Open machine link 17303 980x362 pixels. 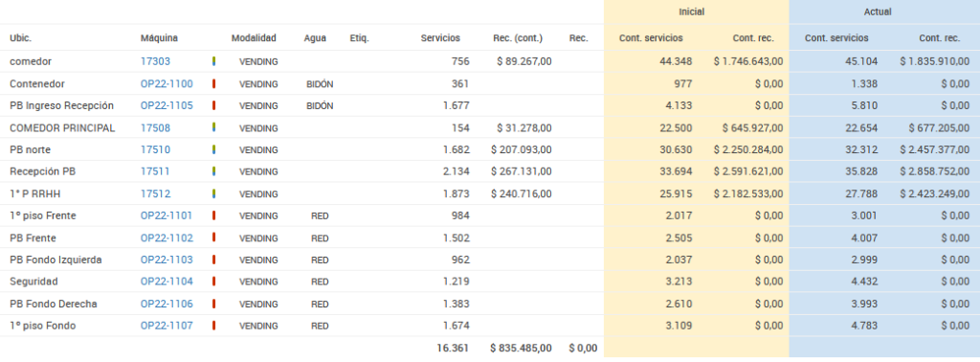155,61
